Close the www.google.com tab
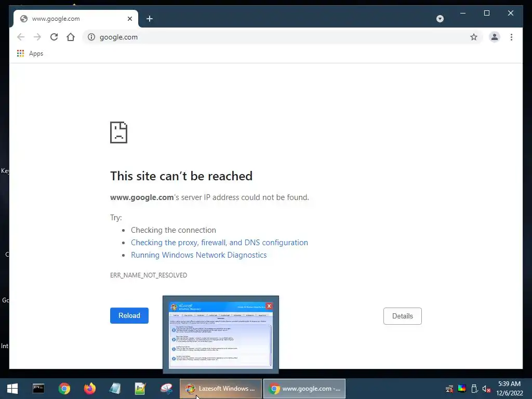Screen dimensions: 532x399 (129, 19)
